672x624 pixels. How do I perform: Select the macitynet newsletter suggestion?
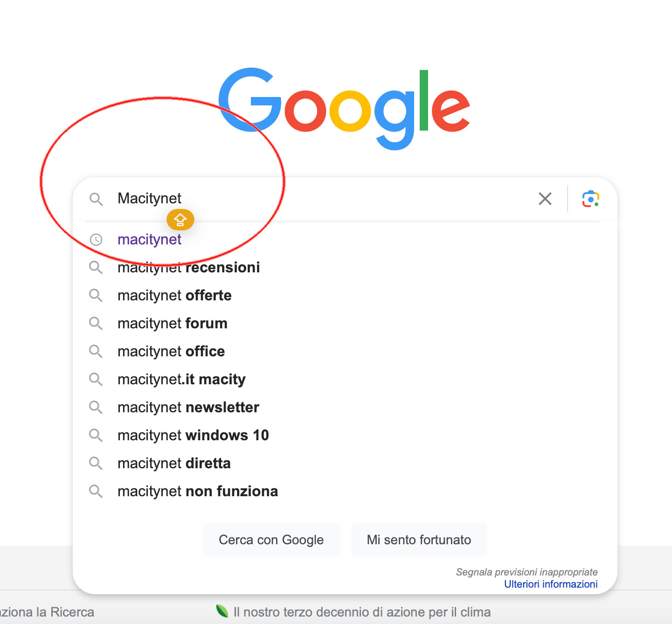tap(188, 408)
